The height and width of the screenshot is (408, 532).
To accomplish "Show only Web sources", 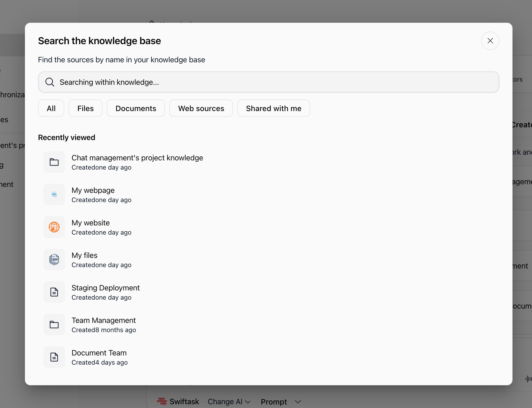I will coord(201,108).
